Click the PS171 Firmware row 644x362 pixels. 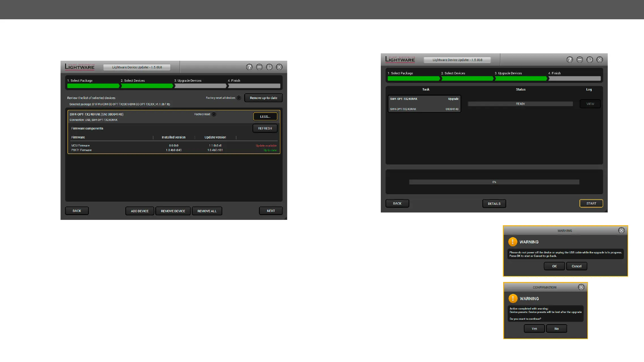(x=174, y=150)
